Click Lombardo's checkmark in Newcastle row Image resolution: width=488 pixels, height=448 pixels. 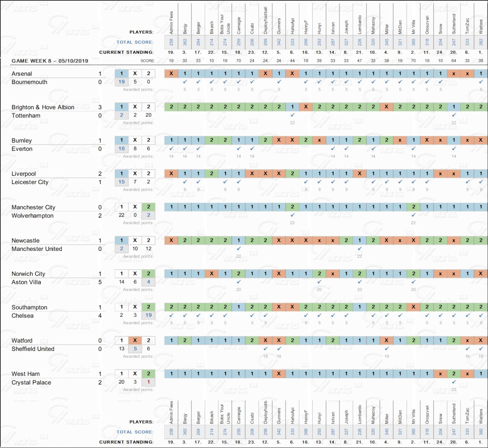[359, 249]
